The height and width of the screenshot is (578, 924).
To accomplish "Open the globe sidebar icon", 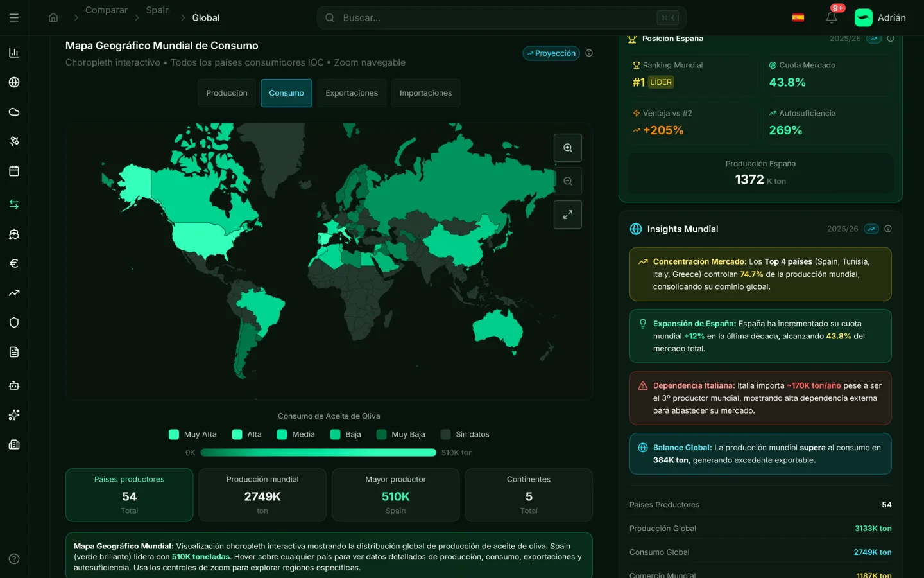I will (14, 82).
